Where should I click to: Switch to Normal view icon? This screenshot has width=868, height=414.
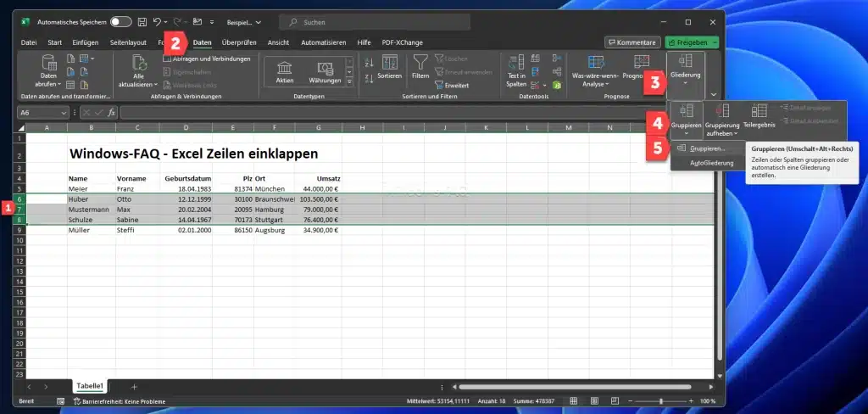[x=574, y=400]
